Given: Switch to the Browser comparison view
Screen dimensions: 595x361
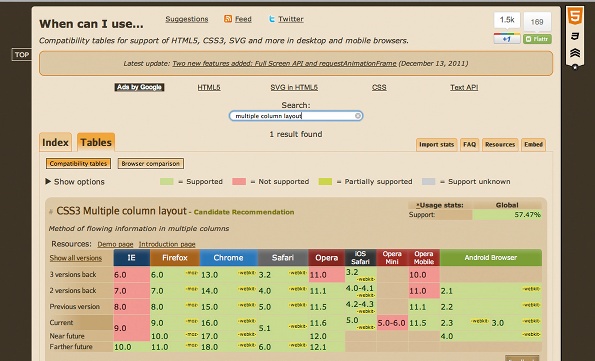Looking at the screenshot, I should click(151, 164).
